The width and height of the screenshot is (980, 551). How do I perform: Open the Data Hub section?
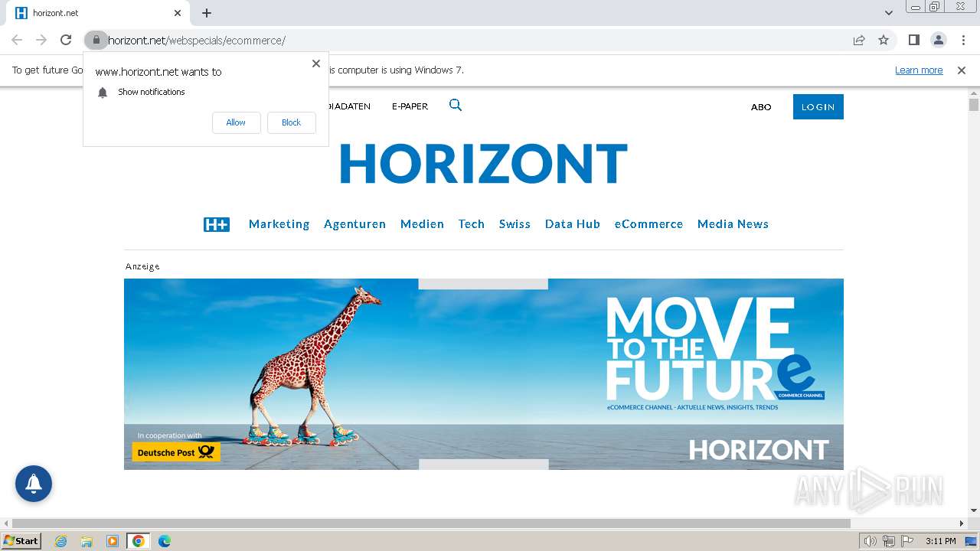click(x=572, y=224)
